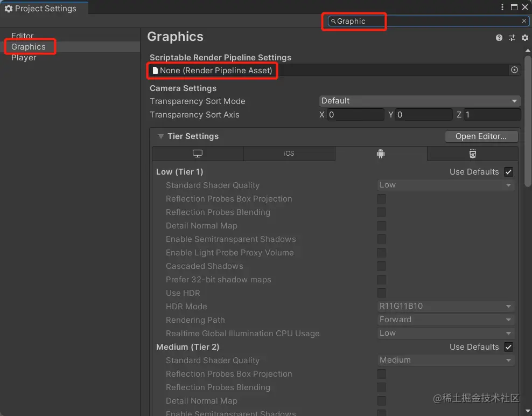532x416 pixels.
Task: Click the Transparency Sort Axis Y field
Action: point(423,115)
